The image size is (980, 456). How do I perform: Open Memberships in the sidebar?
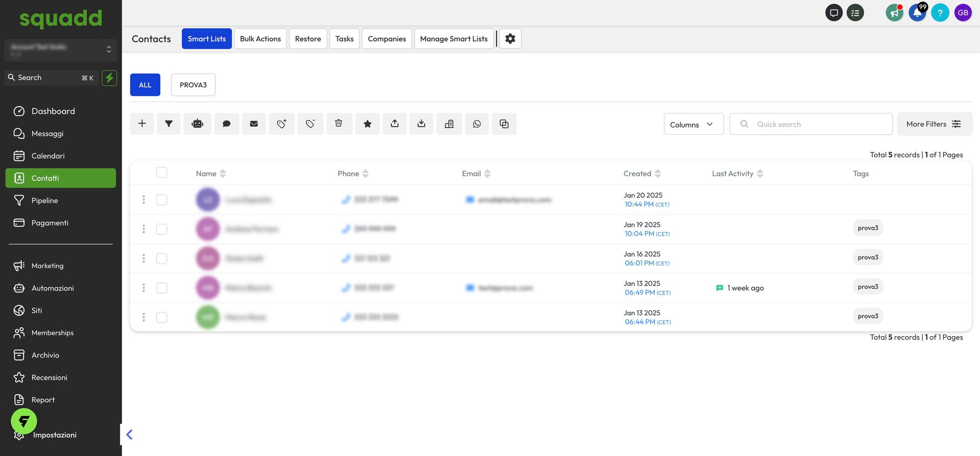[x=61, y=333]
